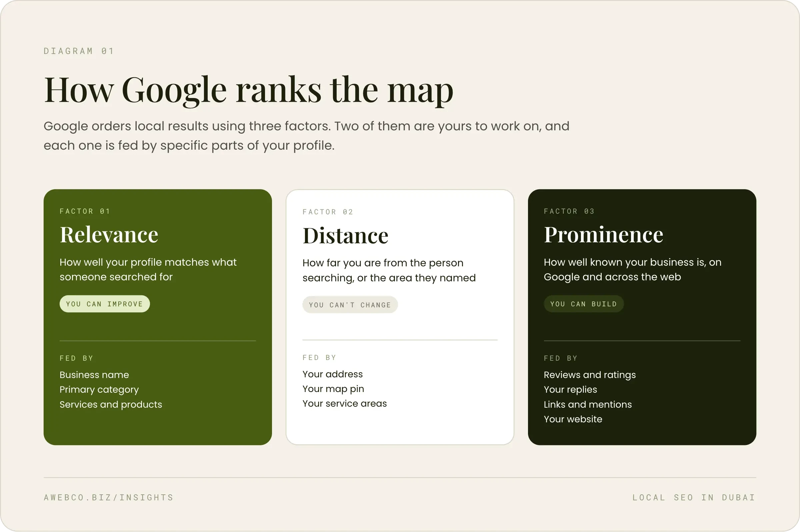Click the 'FACTOR 03' label
800x532 pixels.
click(569, 211)
